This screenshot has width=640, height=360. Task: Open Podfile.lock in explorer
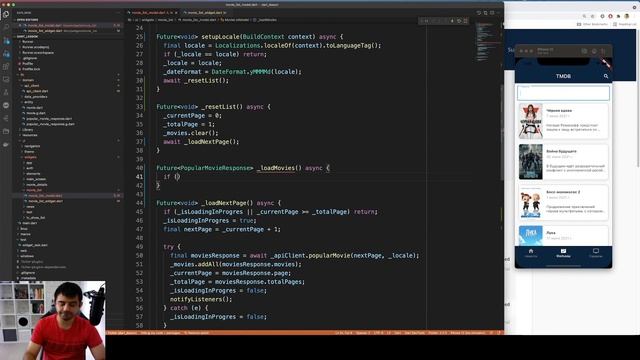(x=30, y=69)
